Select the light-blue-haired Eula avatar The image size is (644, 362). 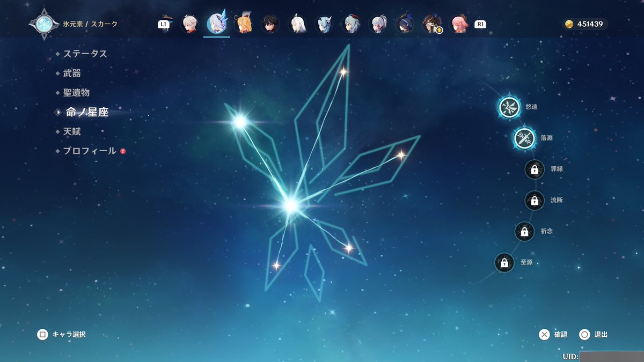pyautogui.click(x=324, y=24)
